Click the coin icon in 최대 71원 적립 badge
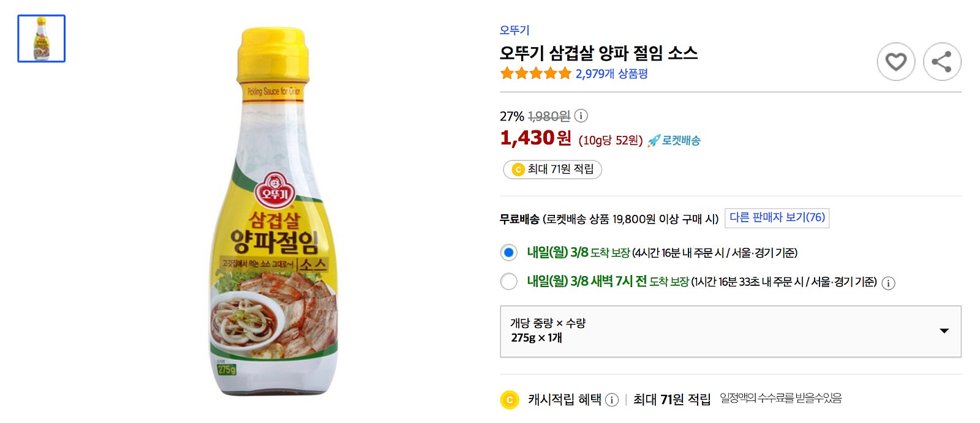The width and height of the screenshot is (980, 423). tap(518, 170)
